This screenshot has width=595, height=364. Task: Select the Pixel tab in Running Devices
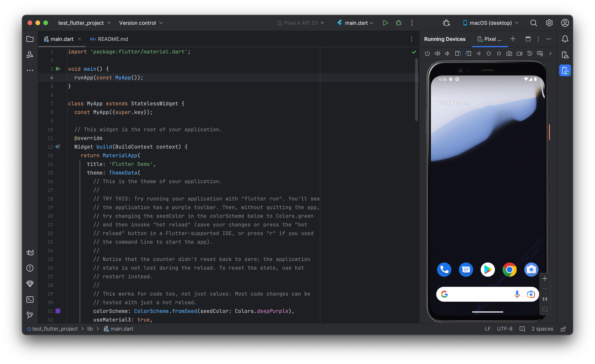point(490,39)
